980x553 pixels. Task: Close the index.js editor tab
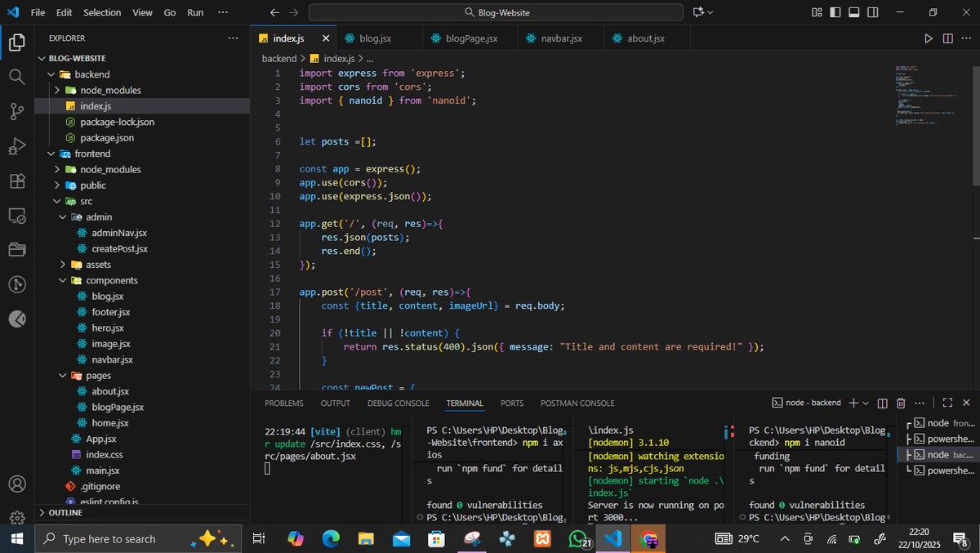pos(325,38)
